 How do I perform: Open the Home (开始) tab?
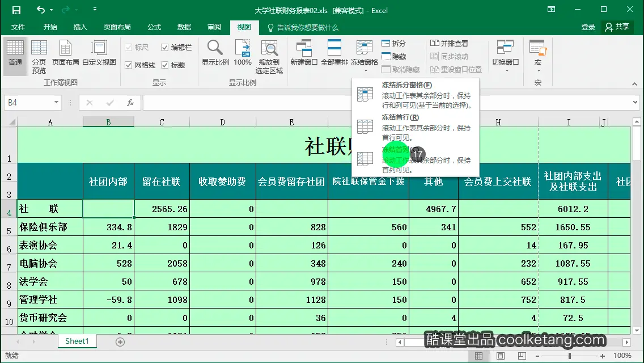(x=50, y=27)
